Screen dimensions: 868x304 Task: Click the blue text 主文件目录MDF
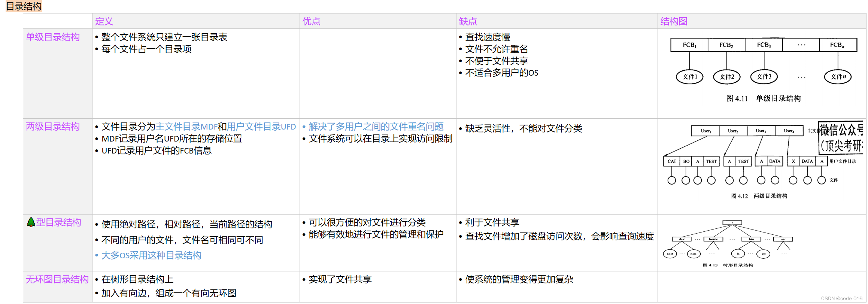click(186, 127)
